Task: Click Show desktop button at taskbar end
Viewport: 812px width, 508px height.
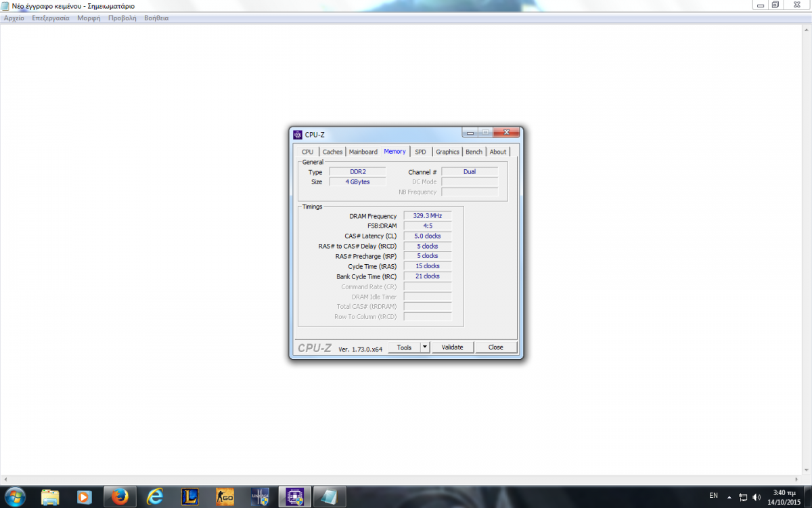Action: (808, 496)
